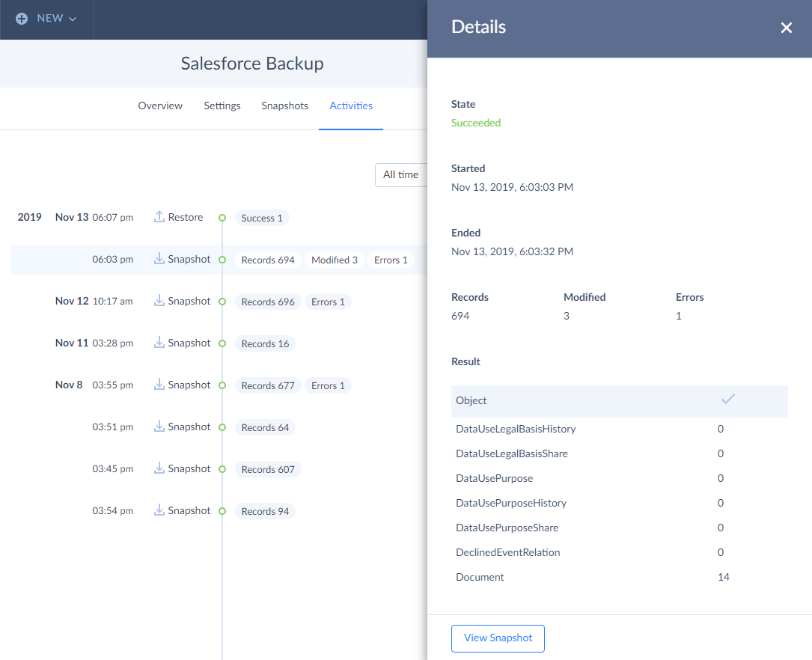Select the DataUsePurposeHistory row
This screenshot has height=660, width=812.
[x=620, y=503]
